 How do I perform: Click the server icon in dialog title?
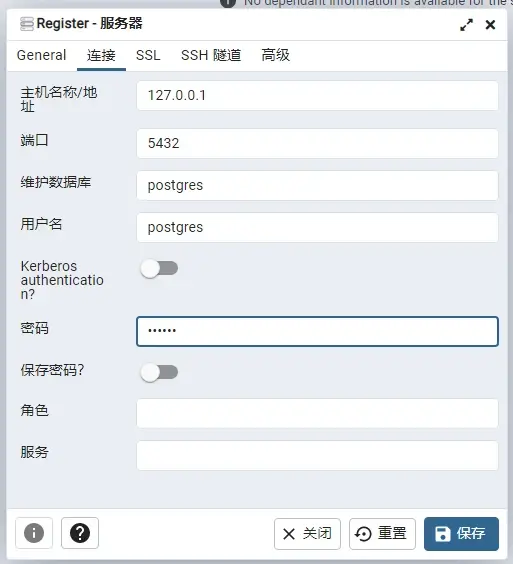tap(27, 24)
